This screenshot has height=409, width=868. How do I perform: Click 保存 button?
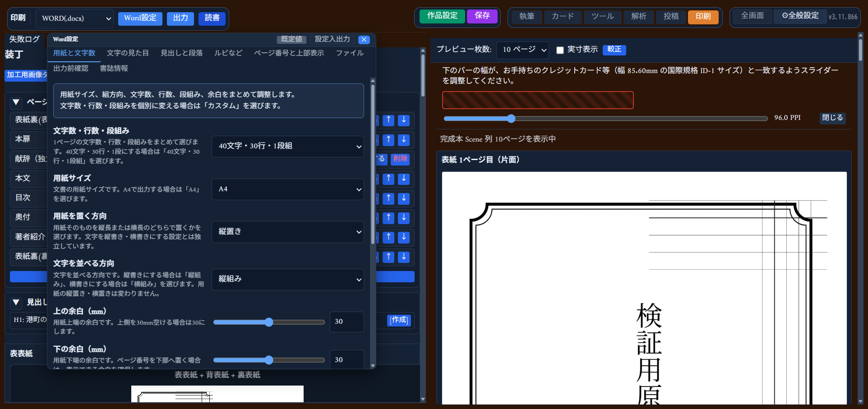tap(482, 16)
